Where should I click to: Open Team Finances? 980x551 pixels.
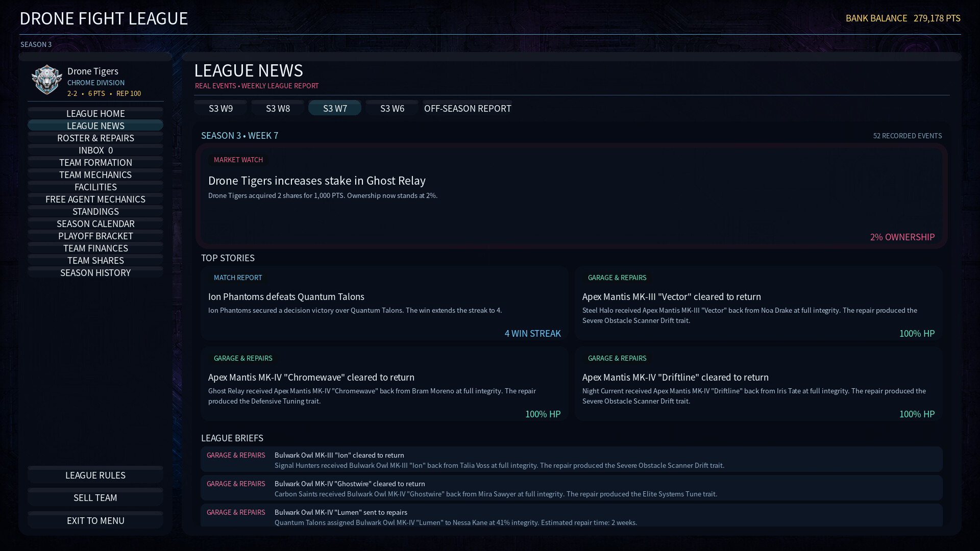(x=95, y=248)
